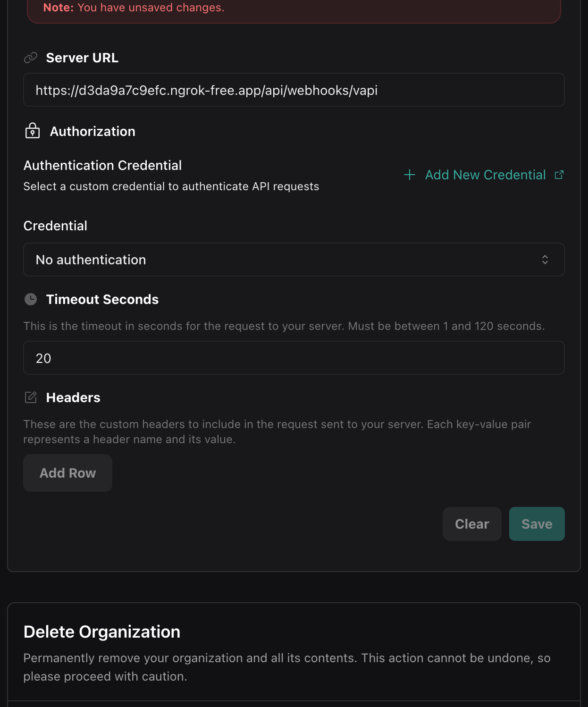Viewport: 588px width, 707px height.
Task: Click the Delete Organization heading section
Action: (102, 631)
